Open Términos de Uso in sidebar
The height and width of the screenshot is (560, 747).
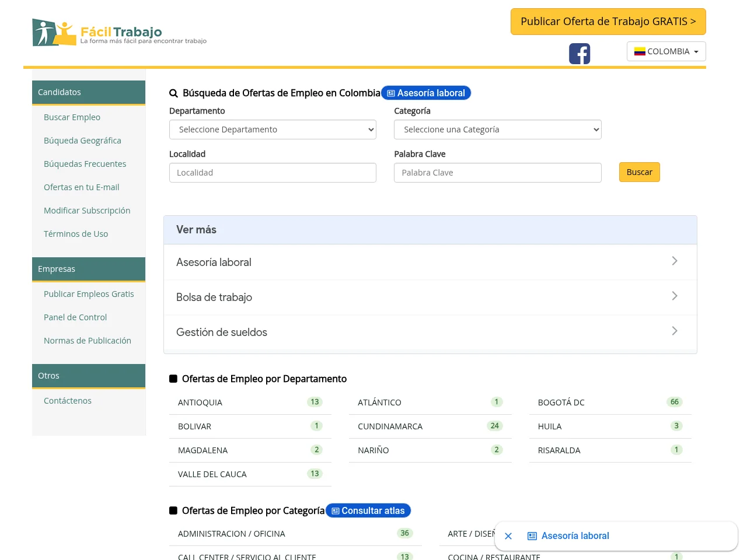point(76,234)
